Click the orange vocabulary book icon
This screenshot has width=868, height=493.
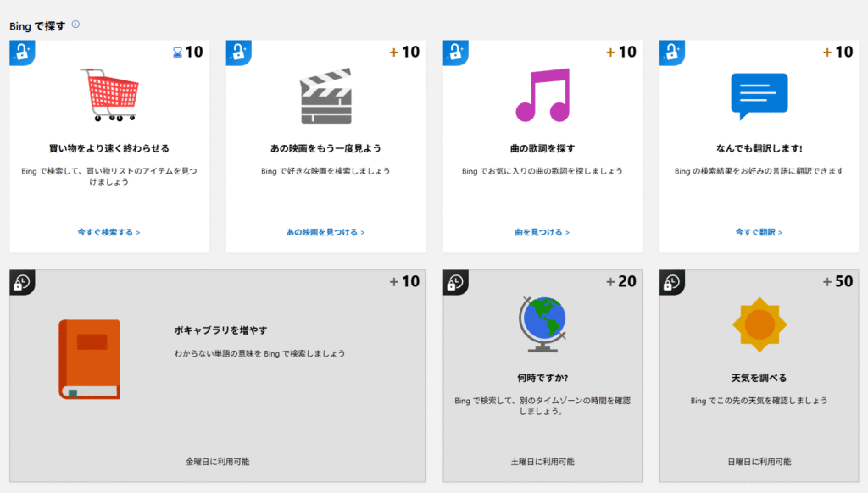pos(90,359)
